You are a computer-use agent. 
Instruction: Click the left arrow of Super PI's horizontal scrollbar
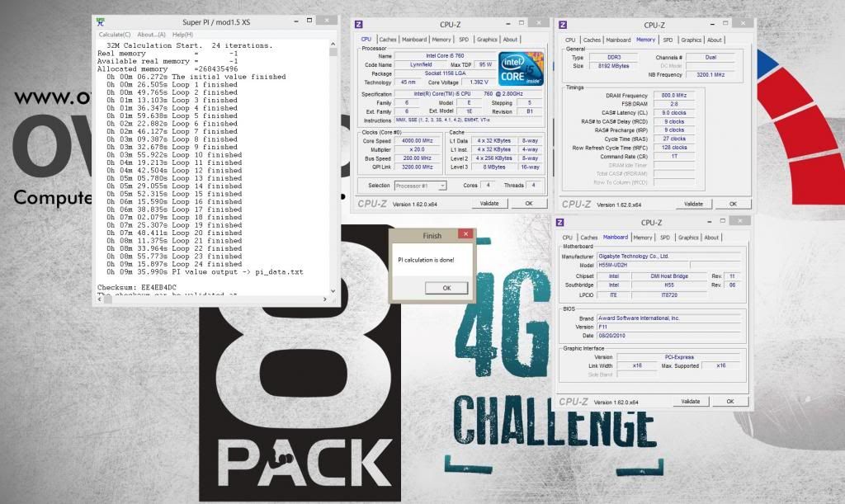(100, 299)
